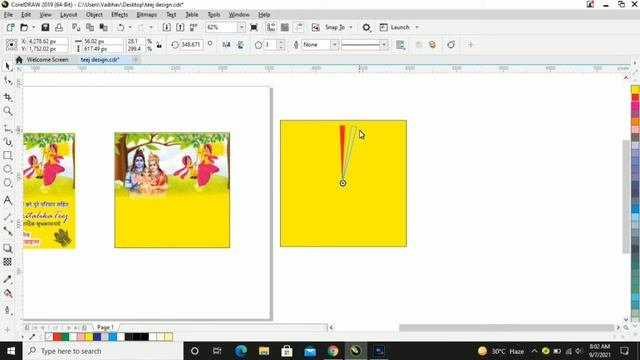The width and height of the screenshot is (640, 360).
Task: Toggle the Show grid button
Action: pos(285,27)
